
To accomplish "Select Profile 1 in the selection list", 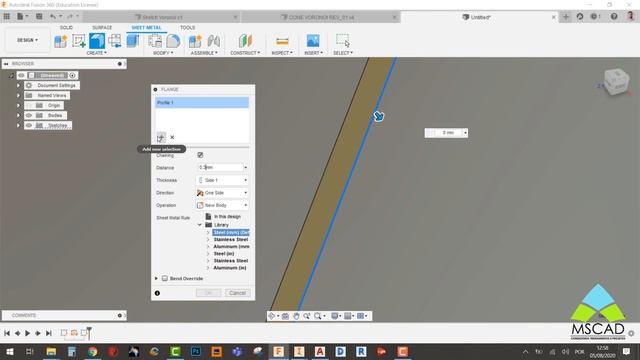I will pos(202,102).
